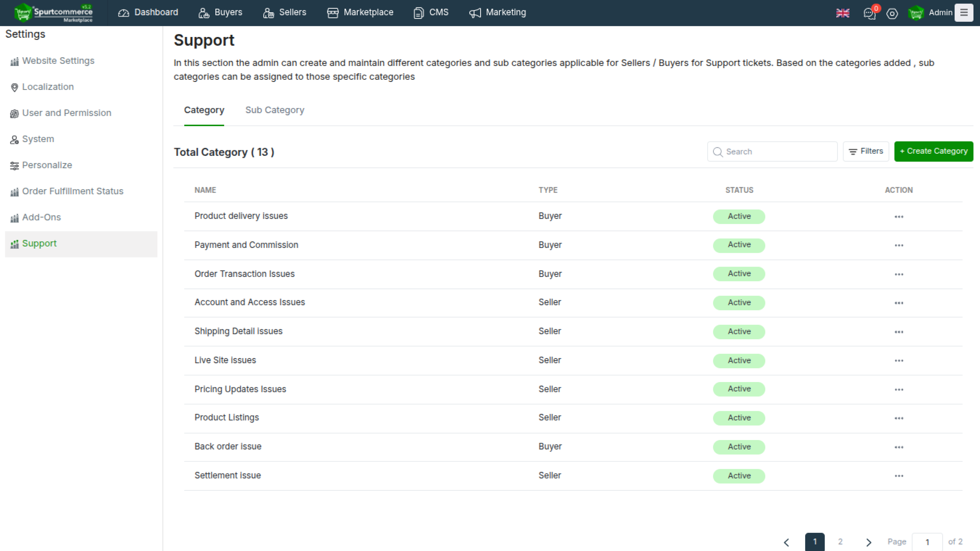
Task: Switch to the Sub Category tab
Action: (x=275, y=110)
